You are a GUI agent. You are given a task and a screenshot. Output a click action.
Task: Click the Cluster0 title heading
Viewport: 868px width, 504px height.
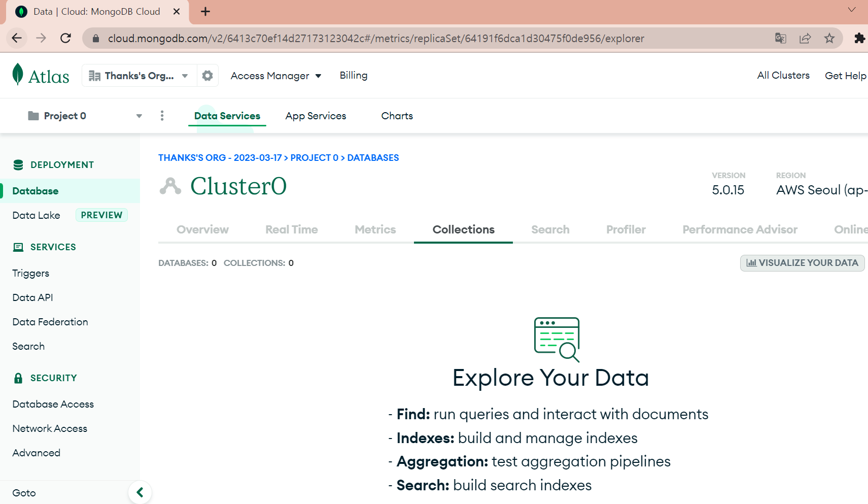238,186
